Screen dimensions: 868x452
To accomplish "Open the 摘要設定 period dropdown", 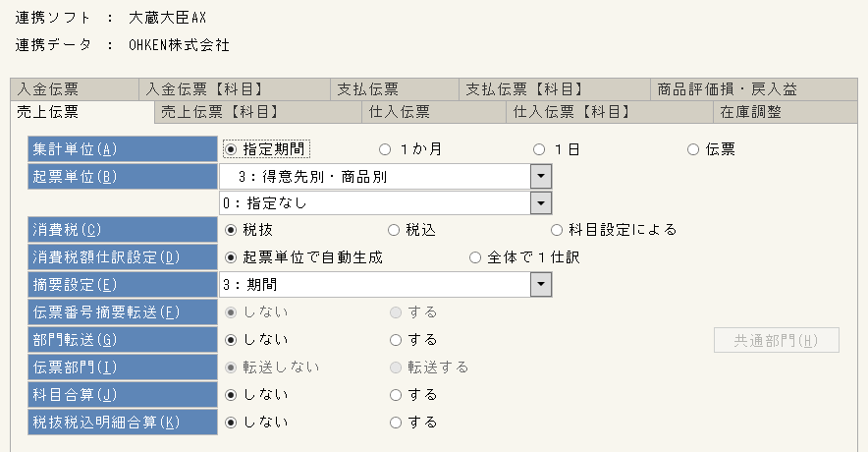I will click(x=541, y=285).
